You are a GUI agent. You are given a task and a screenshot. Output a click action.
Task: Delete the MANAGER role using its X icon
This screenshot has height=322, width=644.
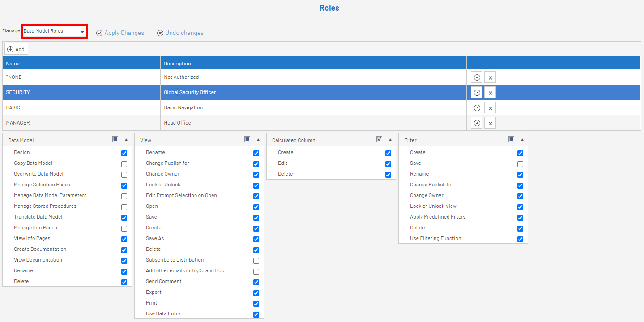tap(490, 123)
